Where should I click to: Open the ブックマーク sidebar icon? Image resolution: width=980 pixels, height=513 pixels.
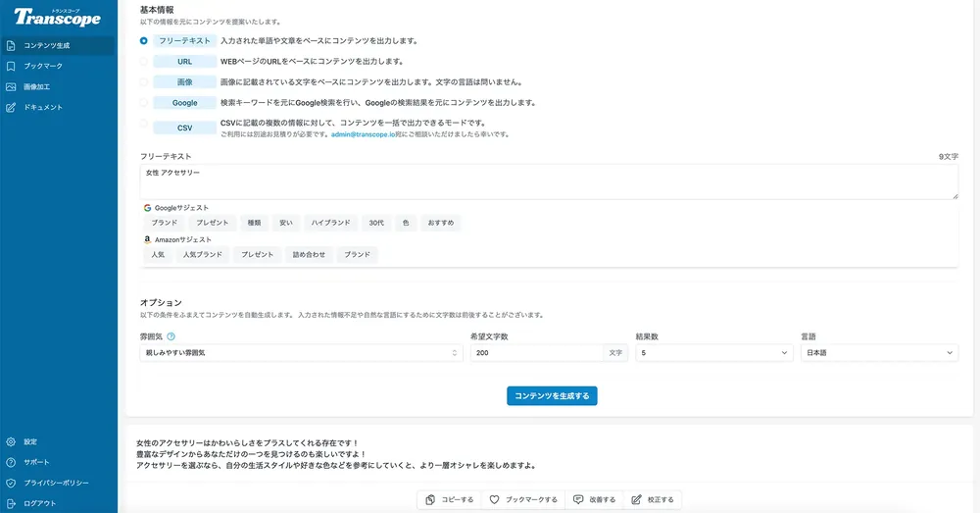(11, 66)
